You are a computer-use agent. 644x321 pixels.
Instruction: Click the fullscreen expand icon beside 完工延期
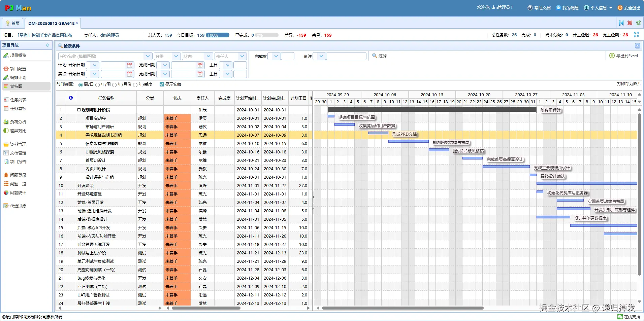pos(636,35)
